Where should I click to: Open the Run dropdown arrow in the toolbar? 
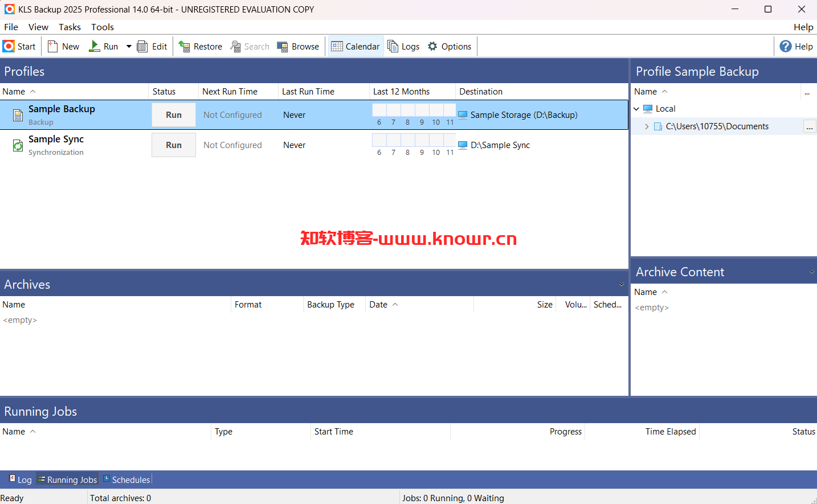click(x=129, y=47)
